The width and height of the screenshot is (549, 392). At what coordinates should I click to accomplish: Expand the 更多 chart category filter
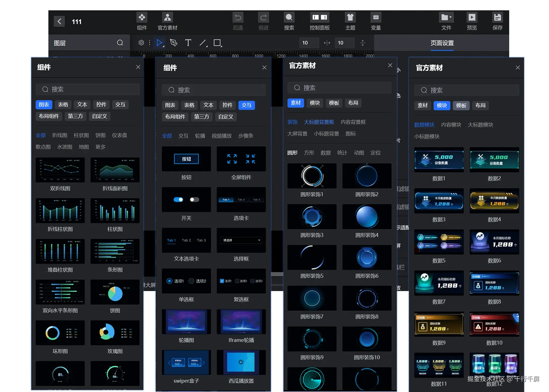100,147
